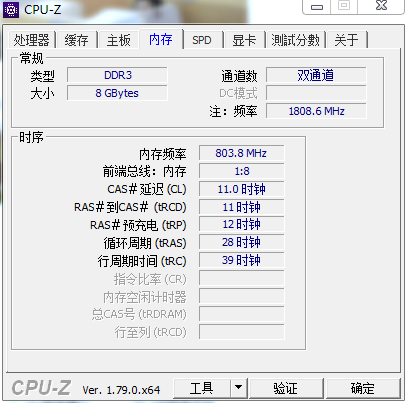
Task: Click the 39 时钟 tRC value
Action: click(x=242, y=260)
